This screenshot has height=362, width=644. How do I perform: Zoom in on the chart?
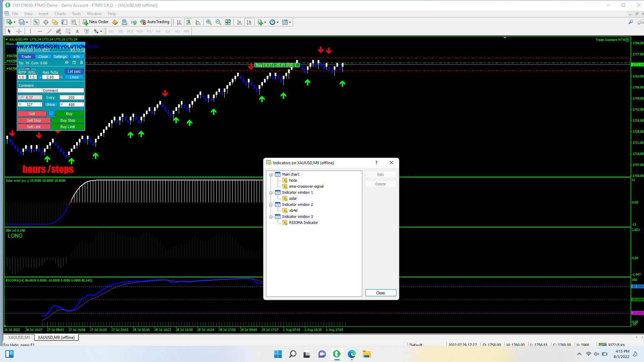click(209, 22)
